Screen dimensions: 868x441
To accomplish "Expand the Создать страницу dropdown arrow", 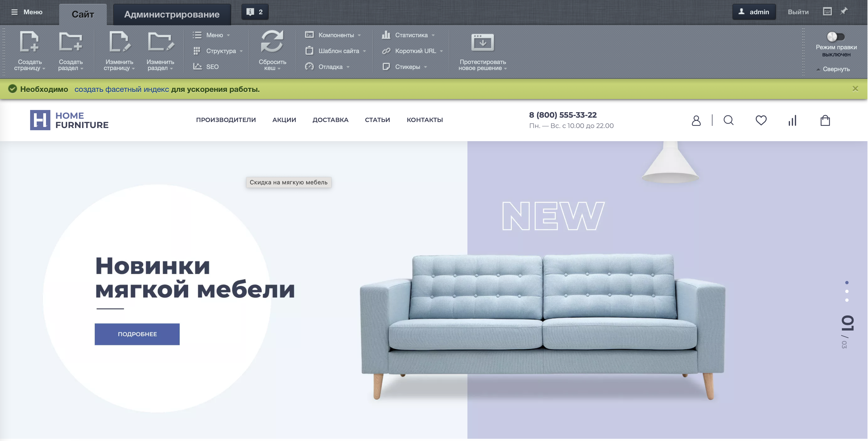I will click(x=44, y=69).
